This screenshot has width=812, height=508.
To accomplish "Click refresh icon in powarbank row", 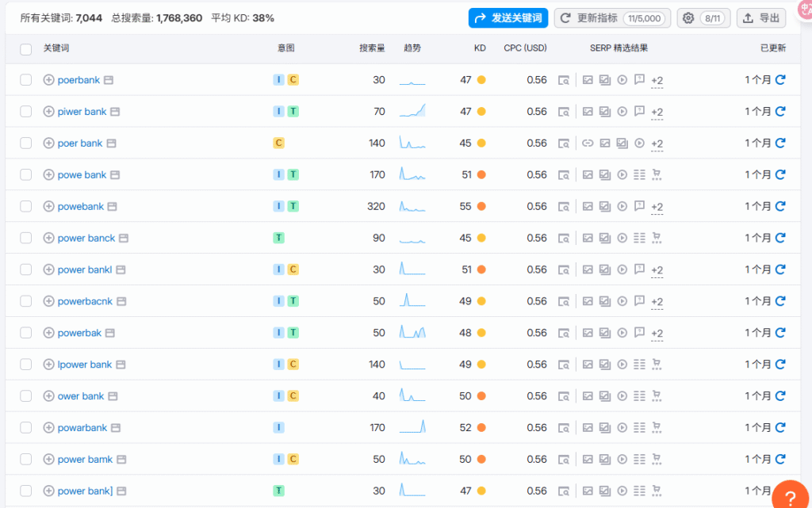I will pos(780,428).
